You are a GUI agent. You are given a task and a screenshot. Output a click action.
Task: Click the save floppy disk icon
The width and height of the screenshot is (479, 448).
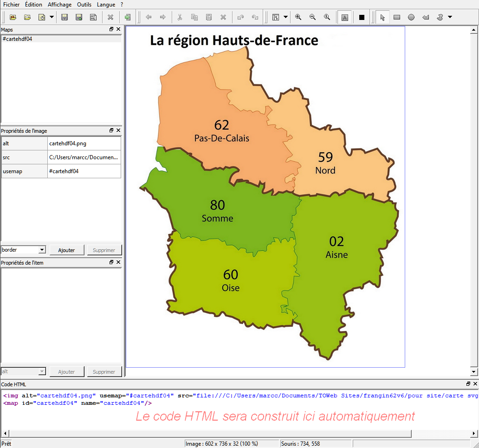pyautogui.click(x=65, y=17)
